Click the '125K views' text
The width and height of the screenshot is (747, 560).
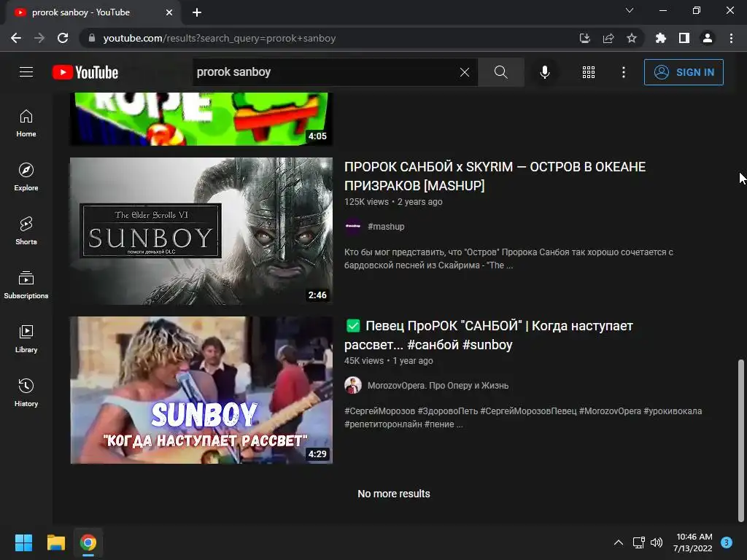pyautogui.click(x=366, y=201)
